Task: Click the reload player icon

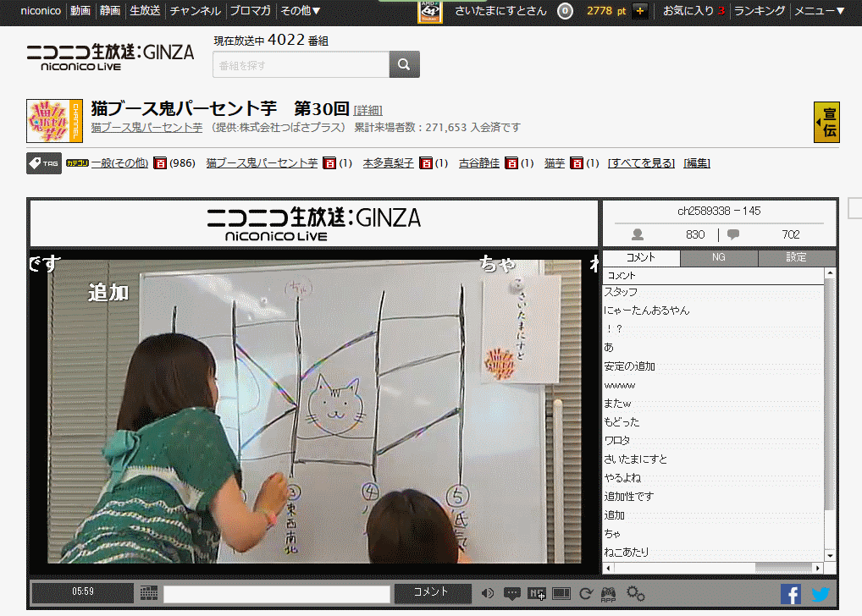Action: 585,593
